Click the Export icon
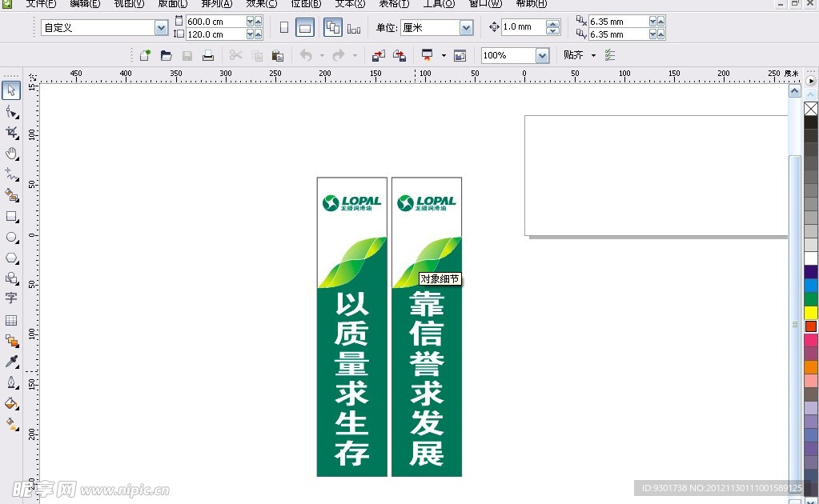Image resolution: width=819 pixels, height=504 pixels. pyautogui.click(x=399, y=55)
